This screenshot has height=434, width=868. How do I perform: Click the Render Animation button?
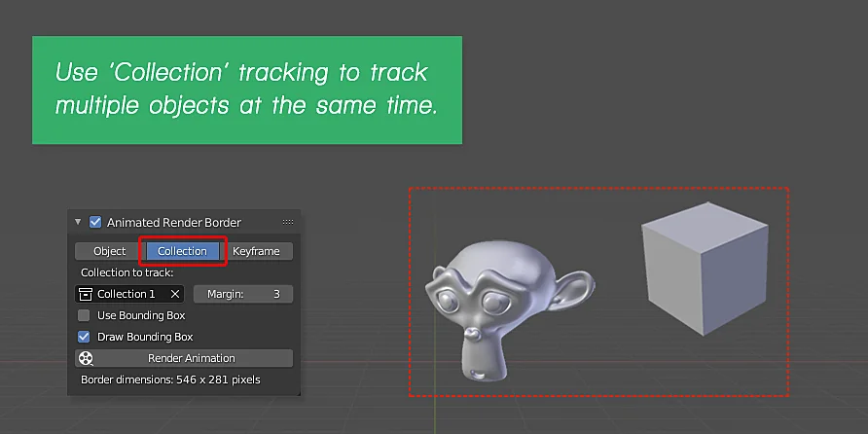(x=184, y=358)
